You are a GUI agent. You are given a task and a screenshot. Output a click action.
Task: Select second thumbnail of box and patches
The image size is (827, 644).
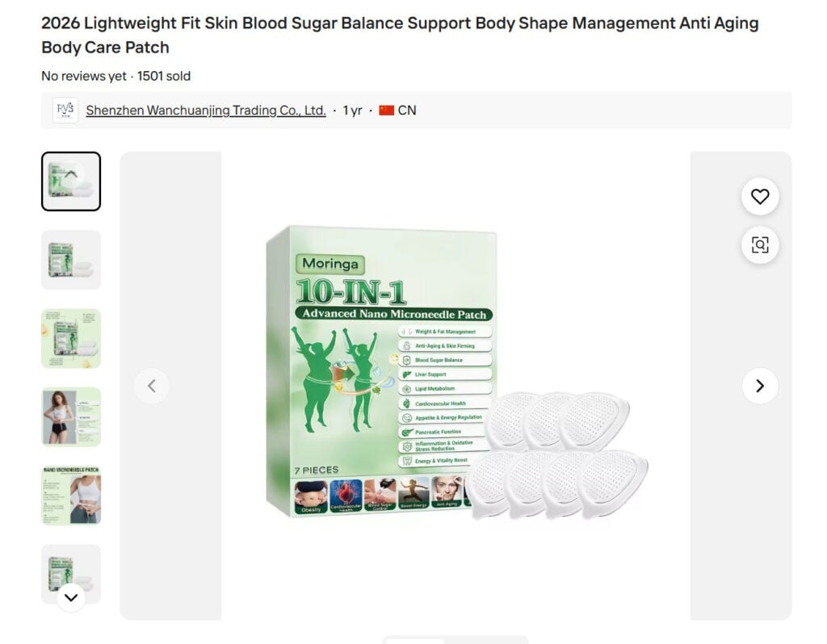pyautogui.click(x=71, y=260)
